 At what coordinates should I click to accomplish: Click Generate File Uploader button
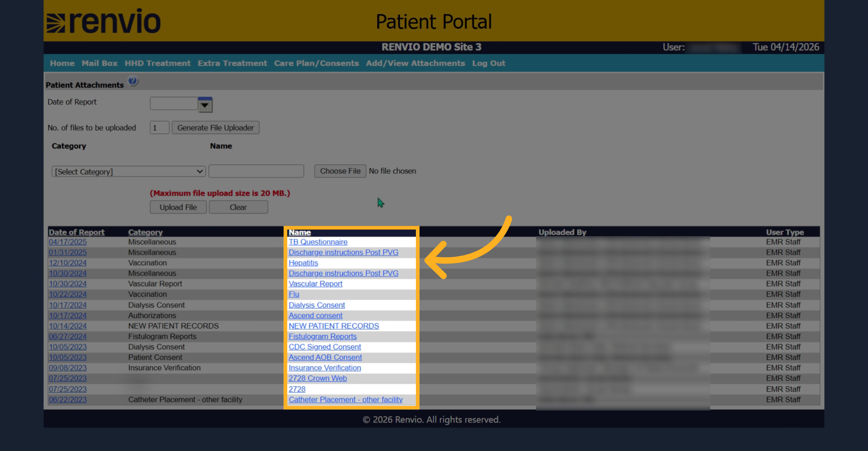[x=216, y=128]
